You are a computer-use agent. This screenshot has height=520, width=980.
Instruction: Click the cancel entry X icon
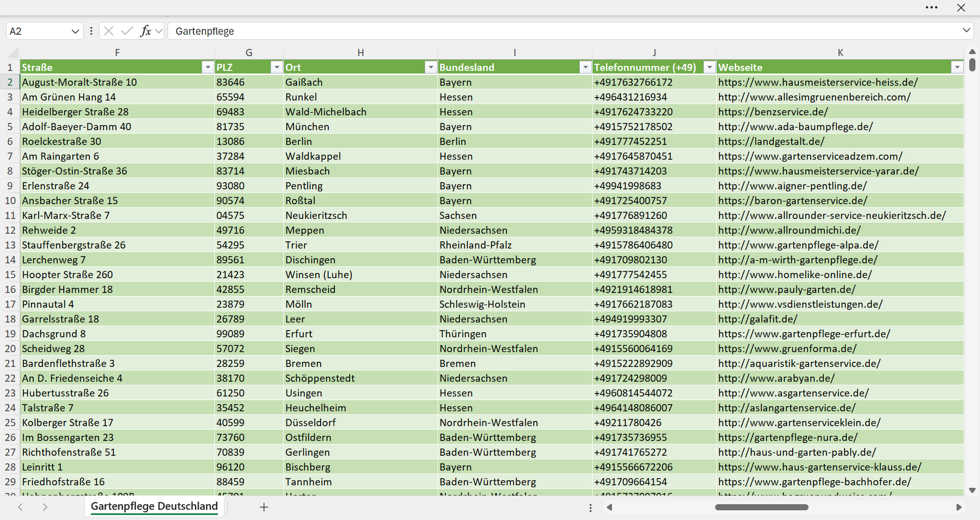[108, 31]
